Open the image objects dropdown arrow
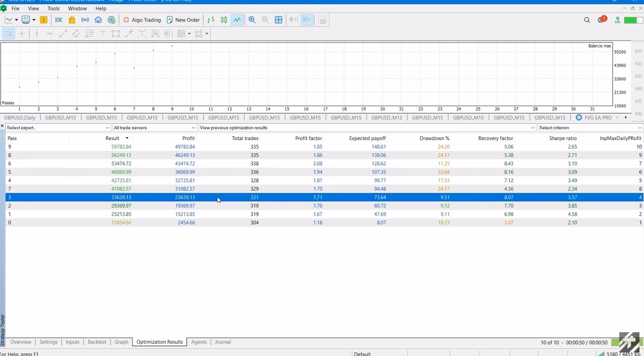Image resolution: width=644 pixels, height=356 pixels. coord(189,34)
